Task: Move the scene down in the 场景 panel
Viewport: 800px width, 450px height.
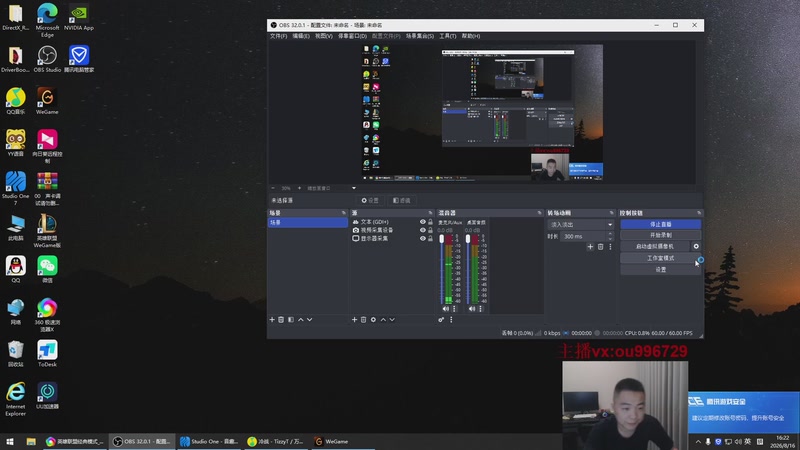Action: (x=310, y=319)
